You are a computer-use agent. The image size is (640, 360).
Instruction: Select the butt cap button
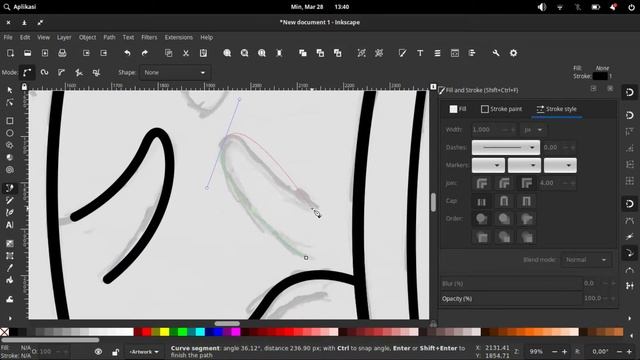482,201
